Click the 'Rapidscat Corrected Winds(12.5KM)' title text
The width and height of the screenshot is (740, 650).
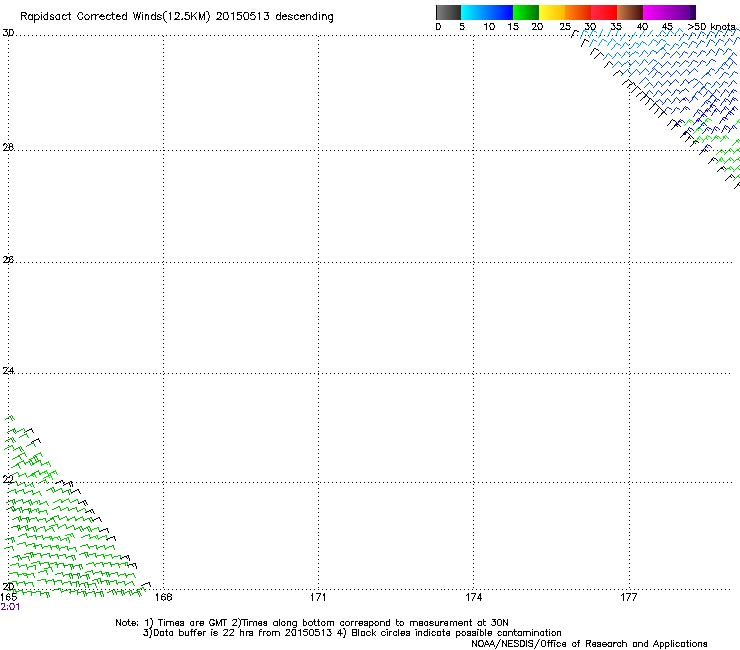115,17
